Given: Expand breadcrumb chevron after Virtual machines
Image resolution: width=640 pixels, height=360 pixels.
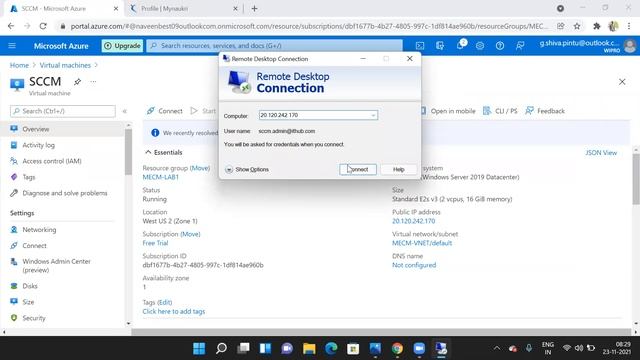Looking at the screenshot, I should (x=96, y=65).
